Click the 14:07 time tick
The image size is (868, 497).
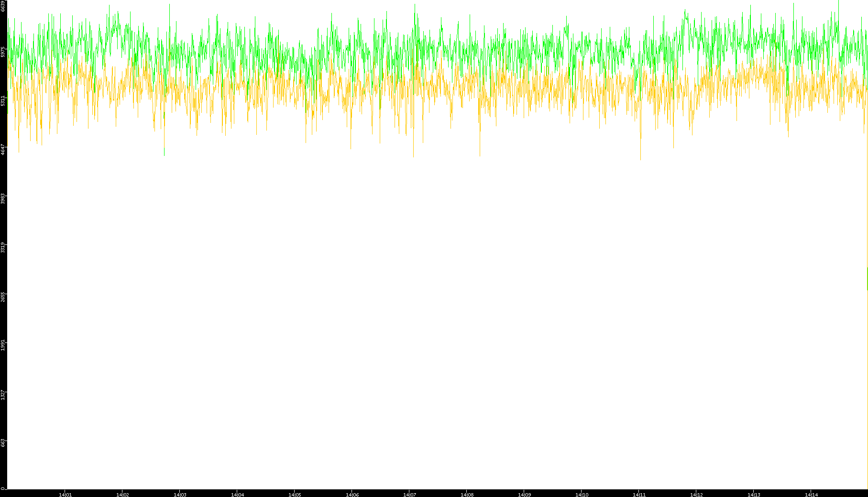(409, 495)
